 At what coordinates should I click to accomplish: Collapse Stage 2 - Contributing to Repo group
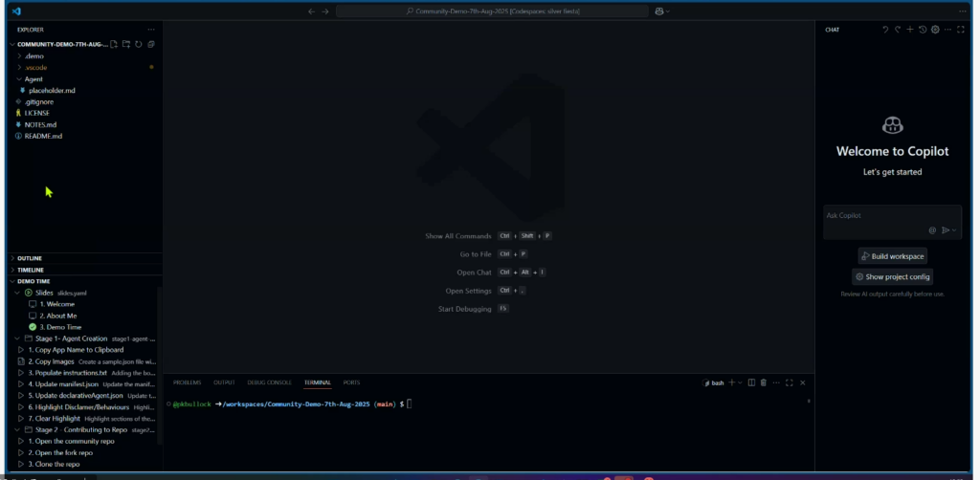17,430
